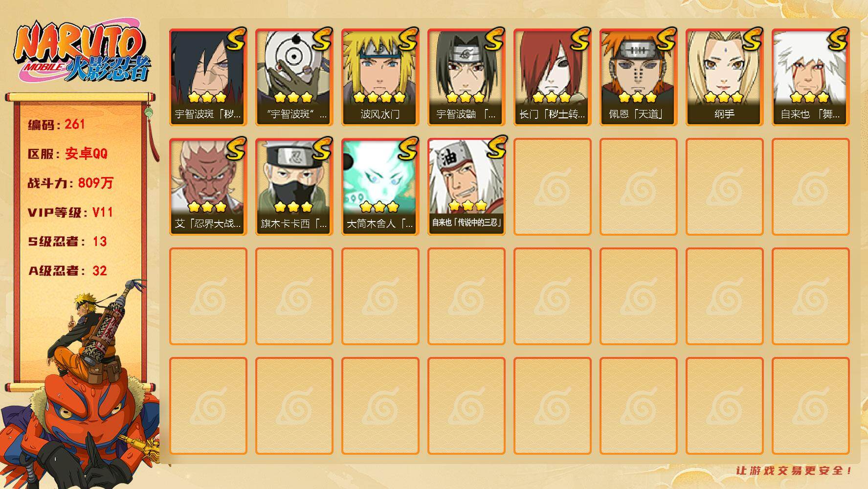The image size is (868, 489).
Task: Click the Naruto Mobile 火影忍者 logo
Action: click(x=82, y=53)
